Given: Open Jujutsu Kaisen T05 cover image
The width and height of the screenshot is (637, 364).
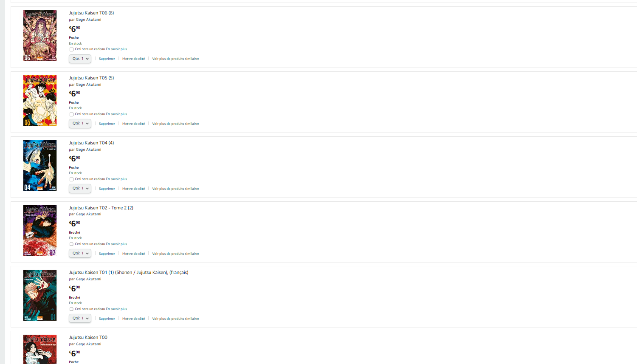Looking at the screenshot, I should pyautogui.click(x=40, y=101).
